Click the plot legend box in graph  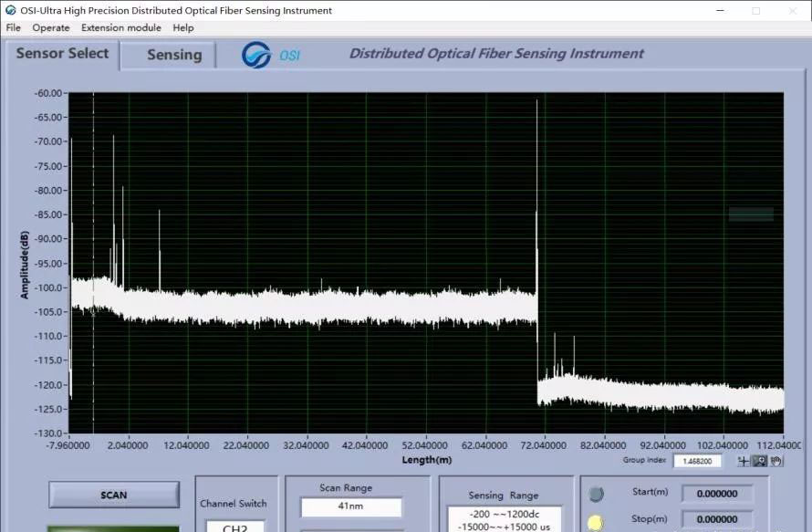point(751,214)
